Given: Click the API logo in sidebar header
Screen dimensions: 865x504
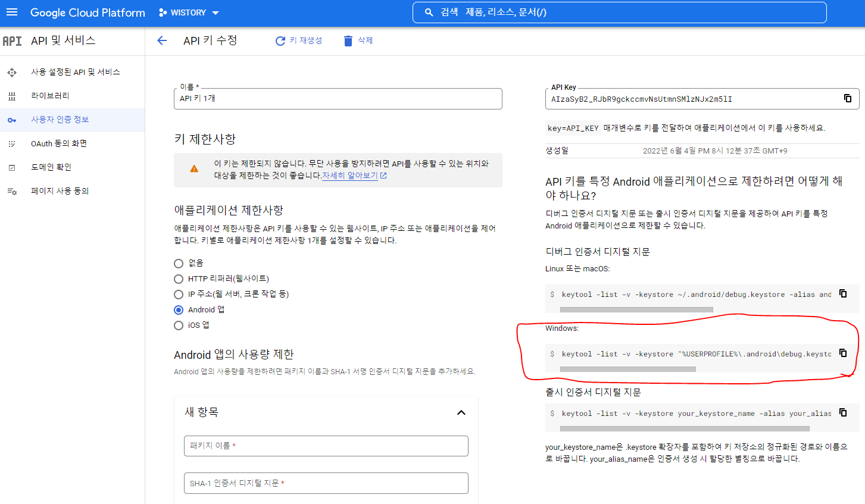Looking at the screenshot, I should pyautogui.click(x=12, y=41).
